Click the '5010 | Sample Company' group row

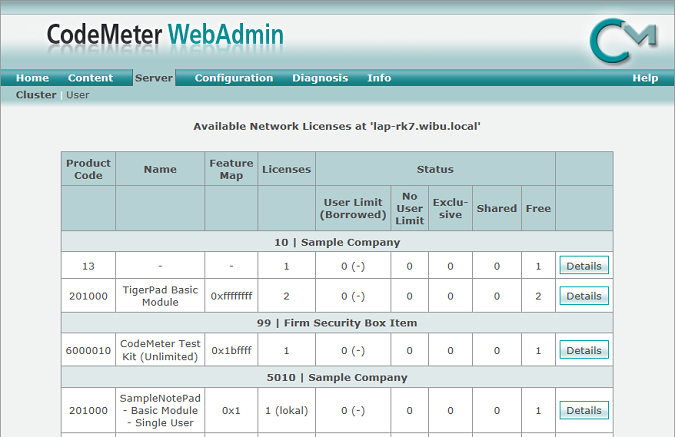[x=337, y=377]
